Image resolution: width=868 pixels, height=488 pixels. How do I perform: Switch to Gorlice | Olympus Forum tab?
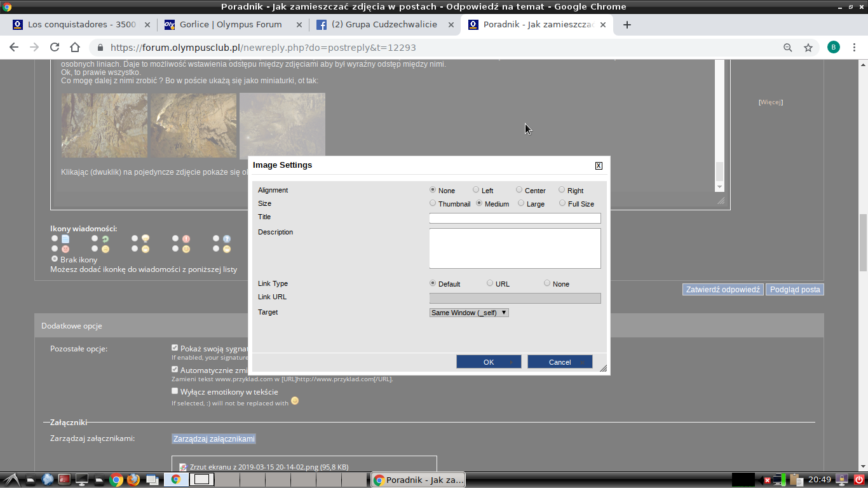coord(231,25)
